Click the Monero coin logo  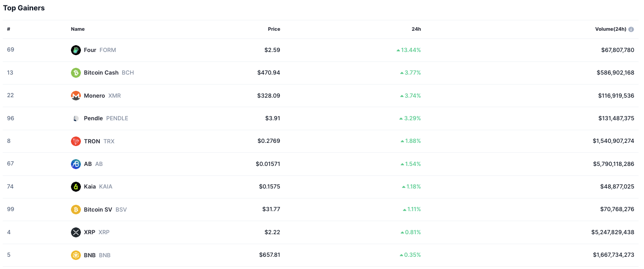pos(76,96)
